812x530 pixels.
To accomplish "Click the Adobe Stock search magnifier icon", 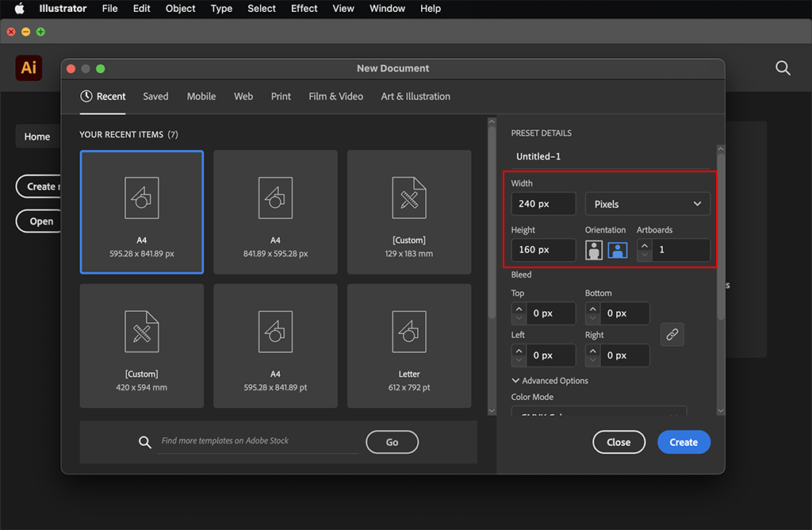I will [145, 442].
